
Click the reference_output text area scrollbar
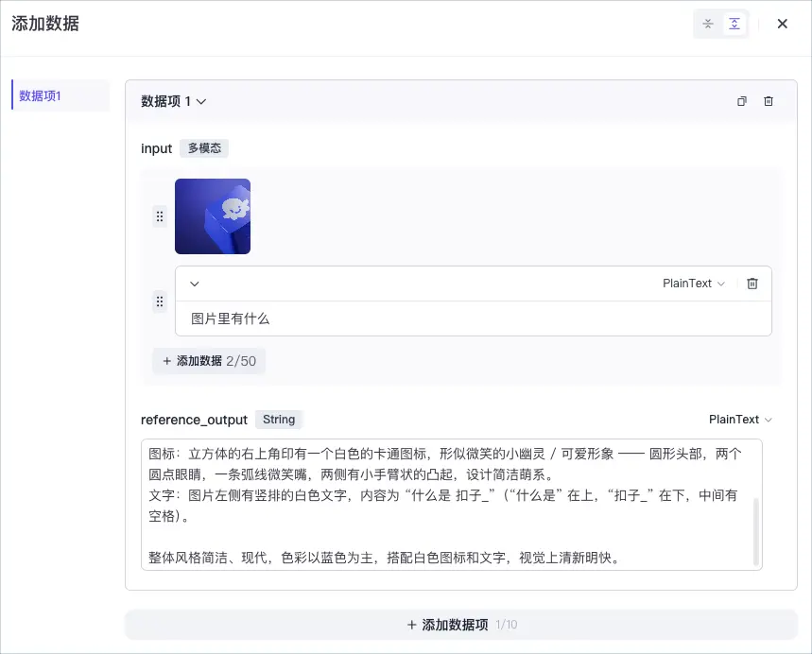(755, 532)
